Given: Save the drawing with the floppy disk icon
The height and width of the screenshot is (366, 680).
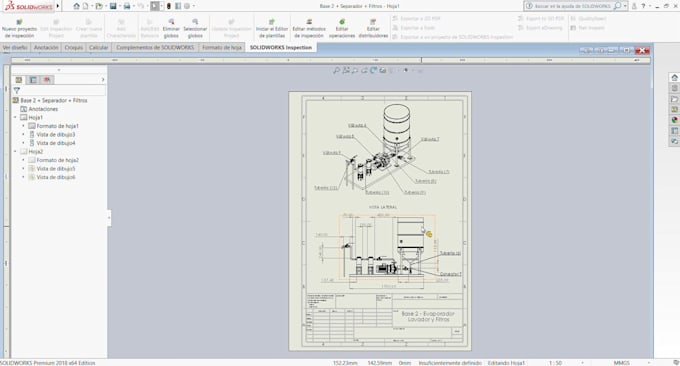Looking at the screenshot, I should pyautogui.click(x=113, y=6).
